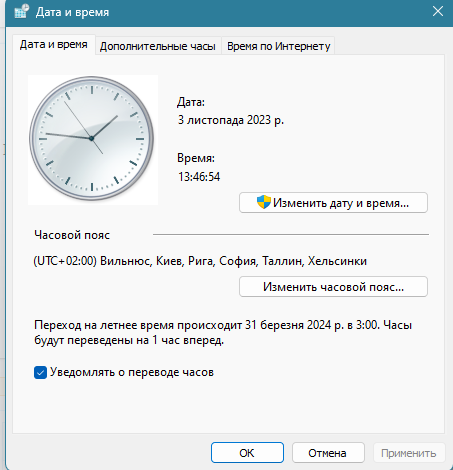Click the time value 13:46:54
The height and width of the screenshot is (470, 453).
click(199, 176)
